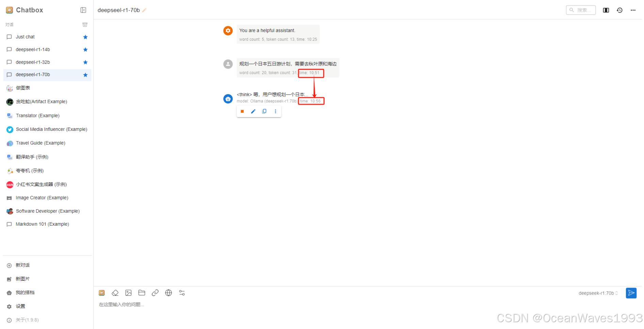Attach a link using chain icon

tap(155, 293)
